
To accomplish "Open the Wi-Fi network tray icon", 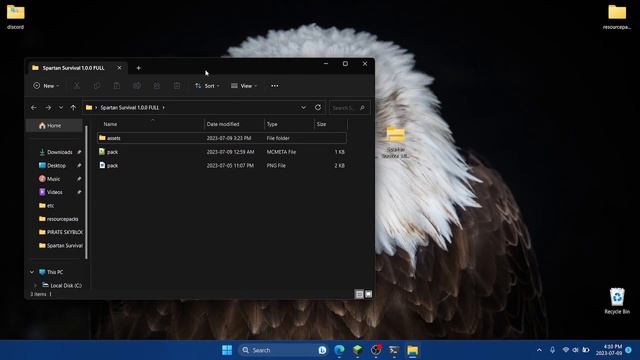I will click(566, 350).
